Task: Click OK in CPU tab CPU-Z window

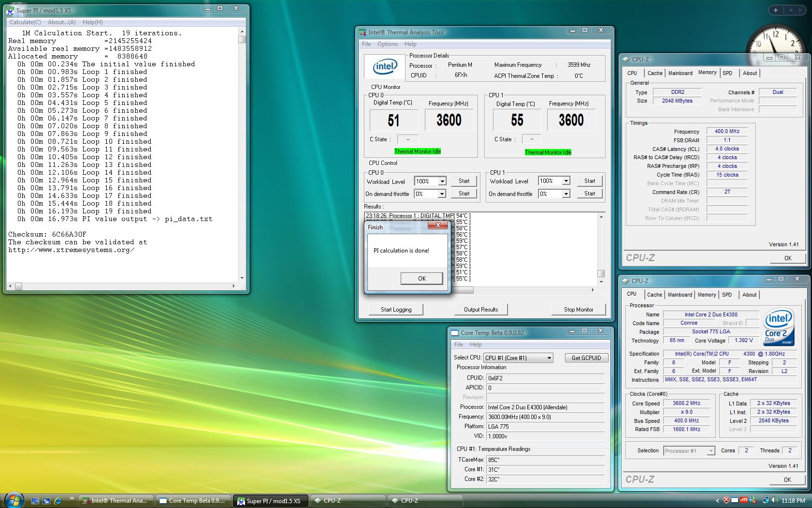Action: click(787, 480)
